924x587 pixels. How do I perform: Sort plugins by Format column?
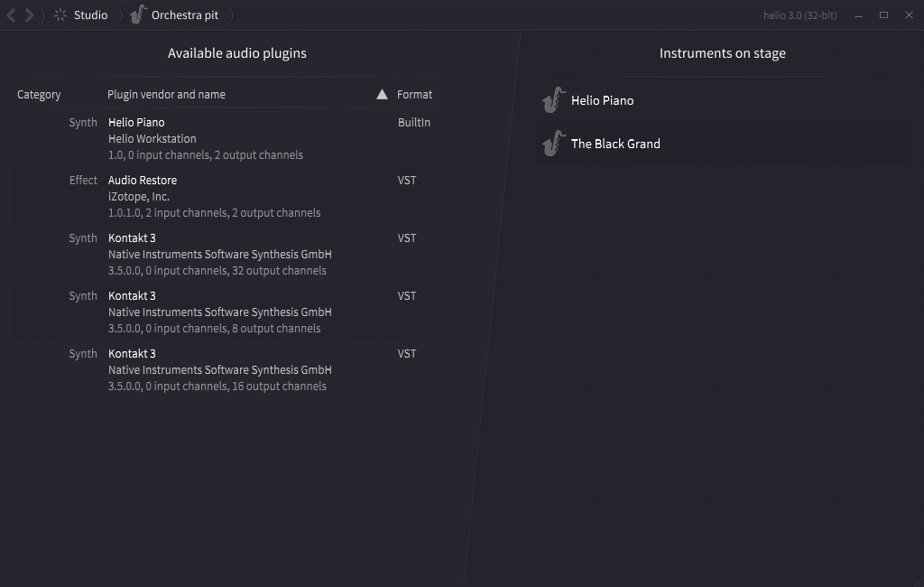click(414, 95)
